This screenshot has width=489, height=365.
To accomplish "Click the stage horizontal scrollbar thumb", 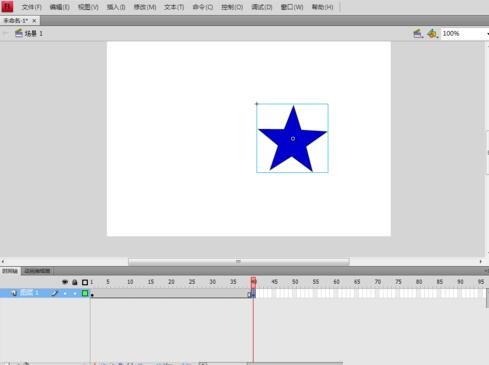I will pos(239,262).
